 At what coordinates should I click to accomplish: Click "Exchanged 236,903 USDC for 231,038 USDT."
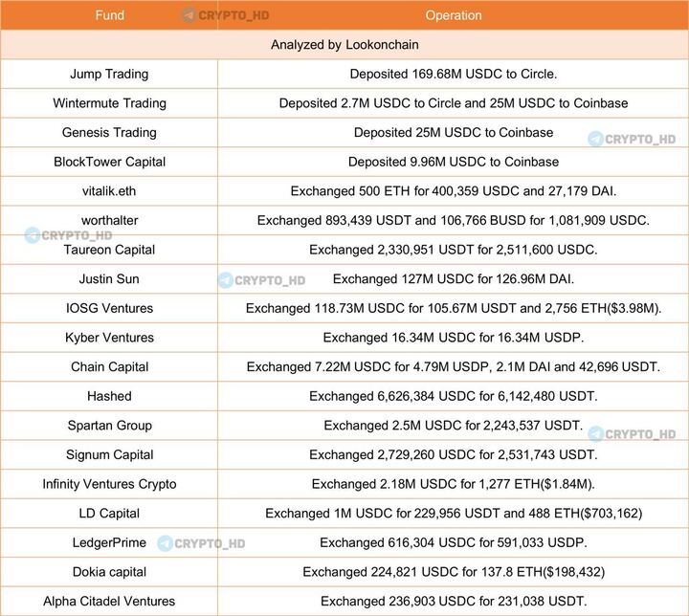(x=454, y=601)
